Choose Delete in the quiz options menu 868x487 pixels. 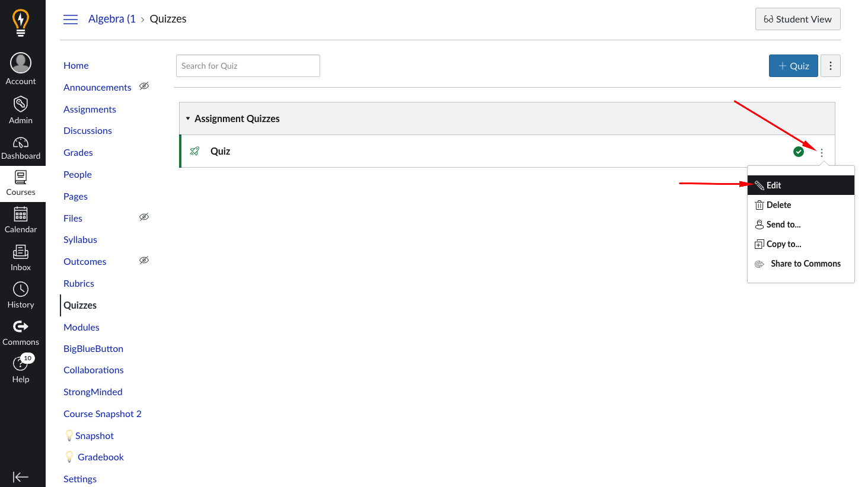778,205
